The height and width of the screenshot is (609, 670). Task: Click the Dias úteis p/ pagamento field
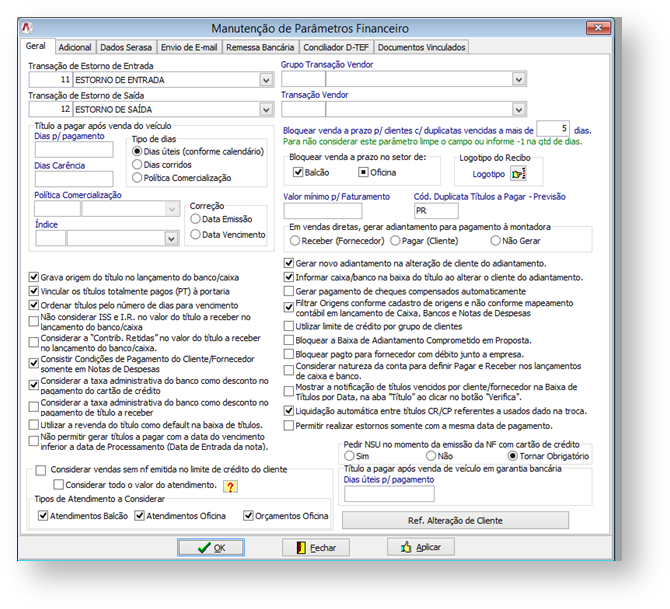pos(389,494)
